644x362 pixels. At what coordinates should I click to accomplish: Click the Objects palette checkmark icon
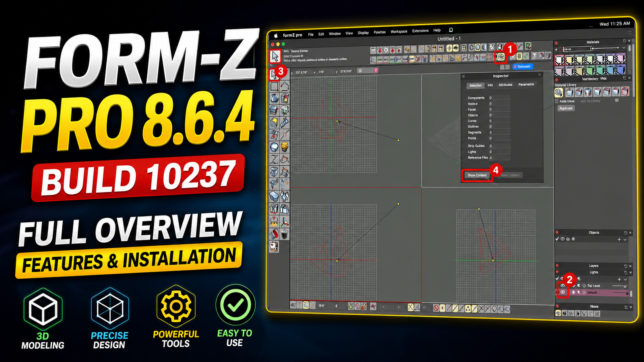(x=557, y=239)
